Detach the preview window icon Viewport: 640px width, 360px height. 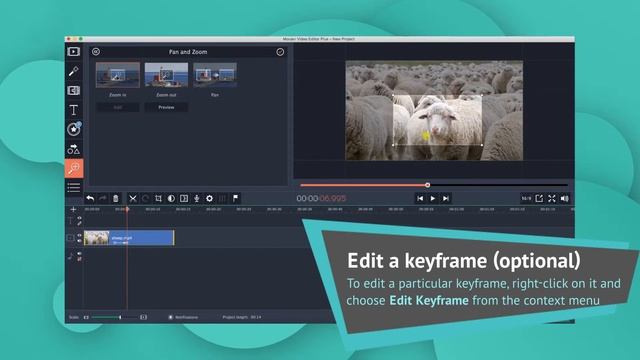coord(539,198)
